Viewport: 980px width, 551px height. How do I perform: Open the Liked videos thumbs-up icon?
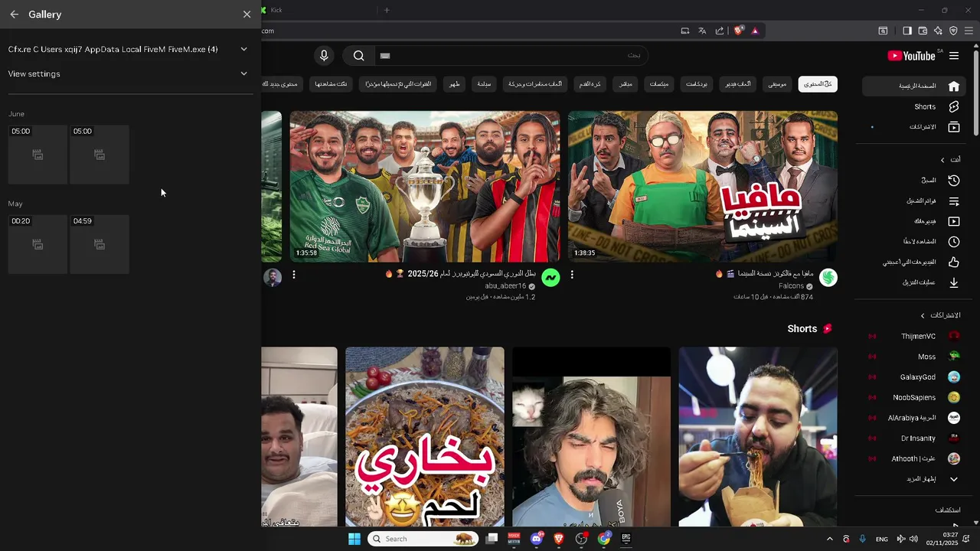tap(953, 262)
